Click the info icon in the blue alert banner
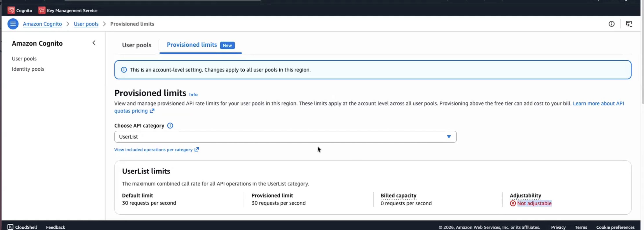The image size is (644, 230). 124,70
